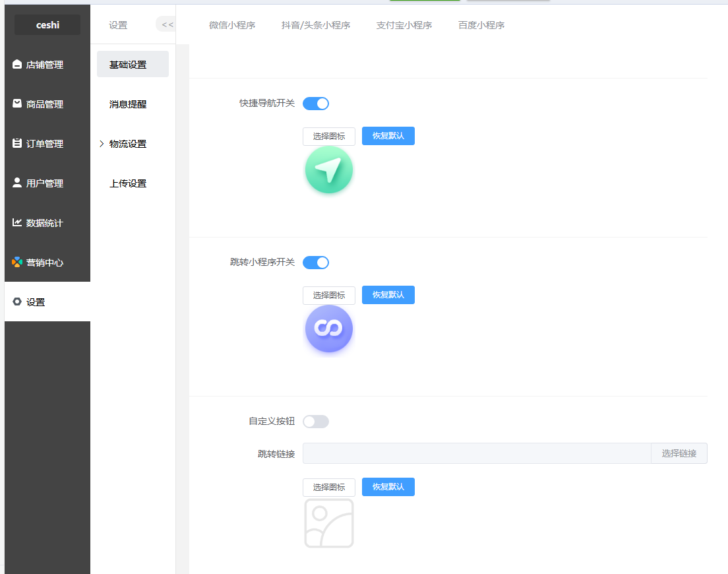The width and height of the screenshot is (728, 574).
Task: Switch to the 抖音/头条小程序 tab
Action: coord(315,25)
